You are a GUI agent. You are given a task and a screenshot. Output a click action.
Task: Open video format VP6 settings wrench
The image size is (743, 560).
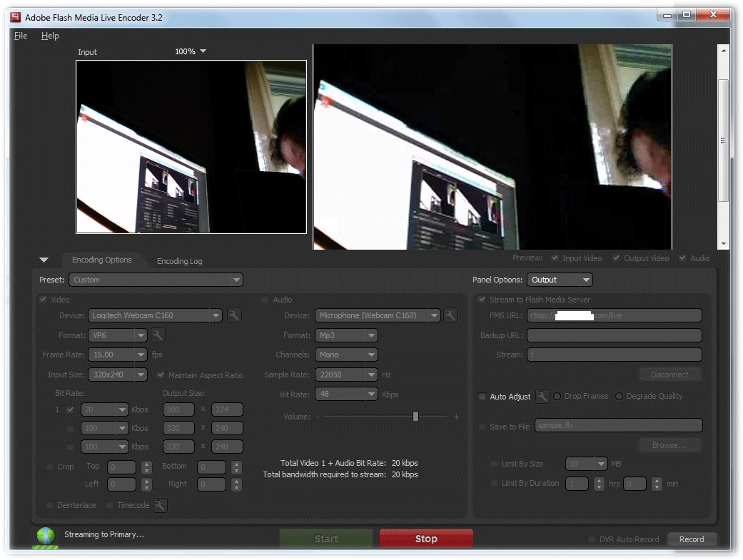tap(158, 335)
